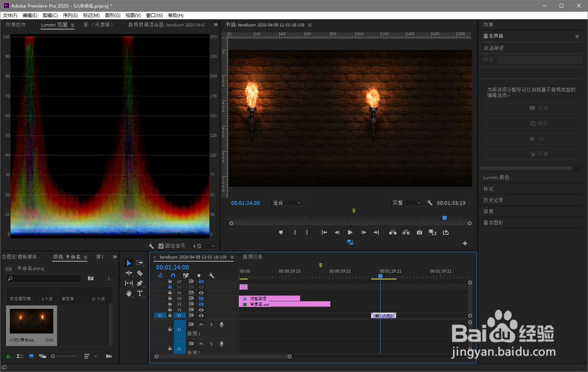Open the 8 位 bit-depth dropdown

pyautogui.click(x=204, y=246)
